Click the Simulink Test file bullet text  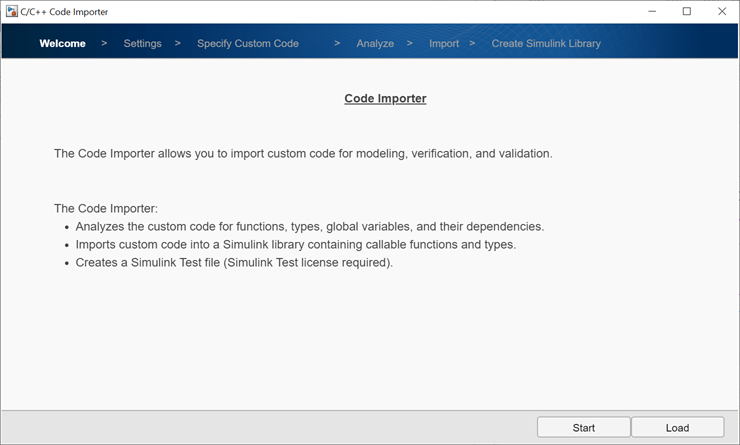pyautogui.click(x=234, y=263)
